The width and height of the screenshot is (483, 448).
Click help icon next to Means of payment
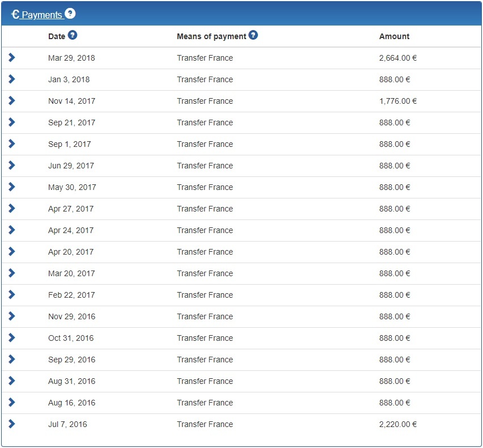click(x=253, y=35)
